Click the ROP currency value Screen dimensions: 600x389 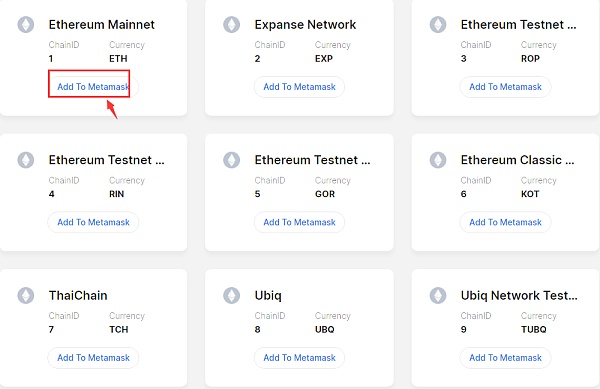coord(530,59)
